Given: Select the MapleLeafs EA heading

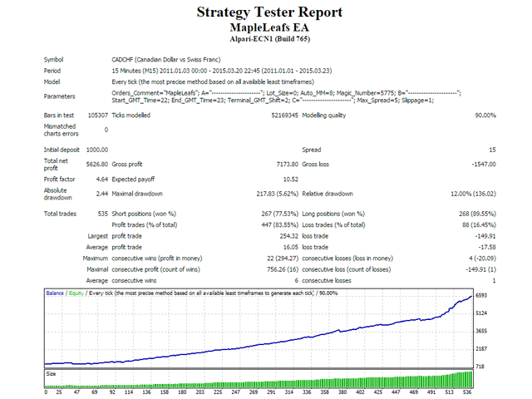Looking at the screenshot, I should pyautogui.click(x=269, y=27).
